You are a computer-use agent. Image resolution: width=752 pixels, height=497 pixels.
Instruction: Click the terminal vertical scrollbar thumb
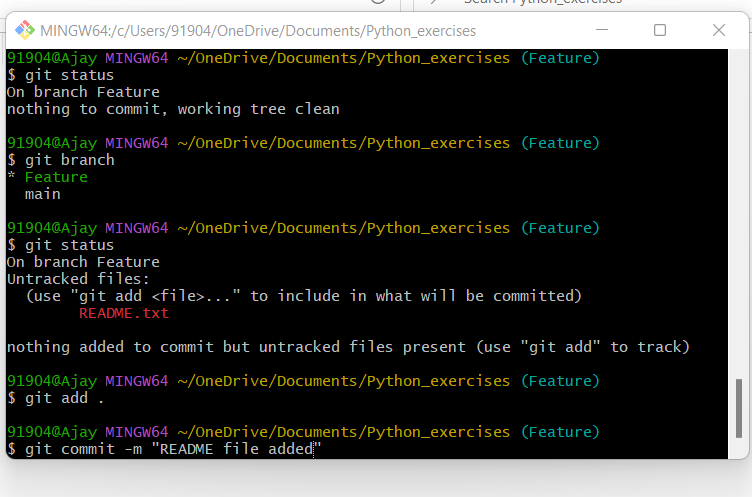click(x=739, y=408)
